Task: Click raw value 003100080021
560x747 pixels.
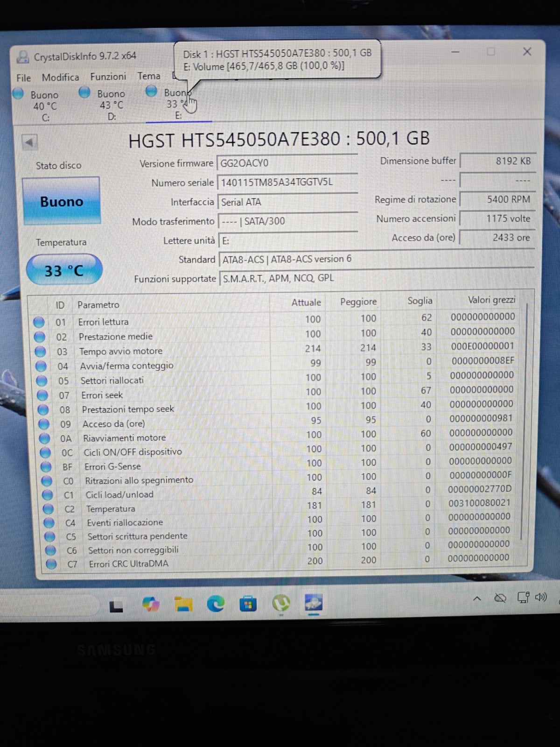Action: [479, 503]
